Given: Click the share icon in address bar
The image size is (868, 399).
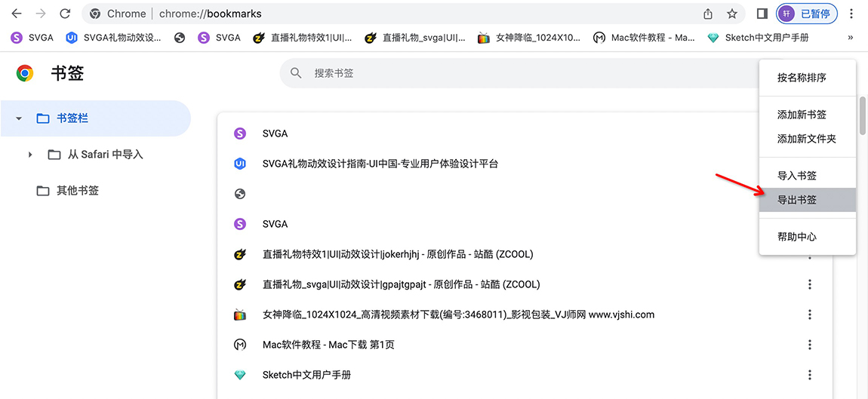Looking at the screenshot, I should 708,14.
